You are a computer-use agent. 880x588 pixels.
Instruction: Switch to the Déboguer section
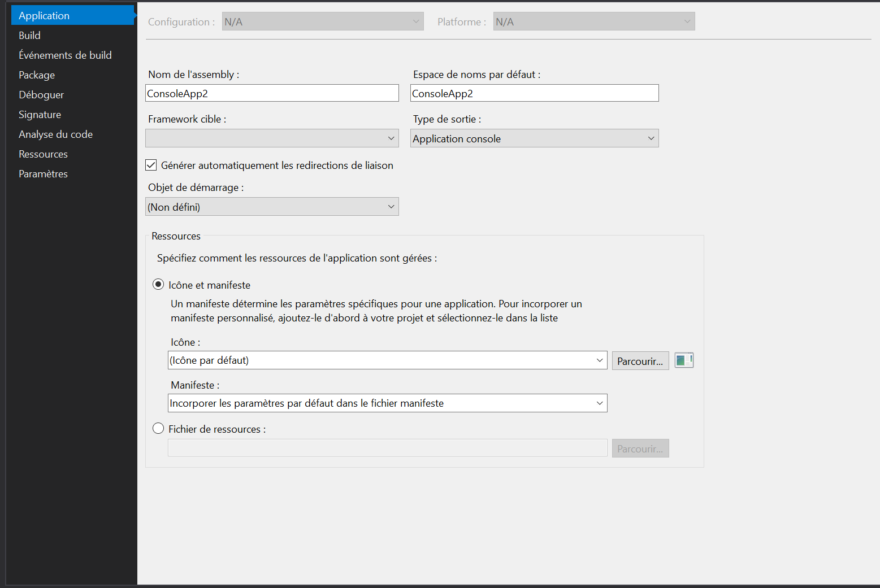click(x=41, y=94)
